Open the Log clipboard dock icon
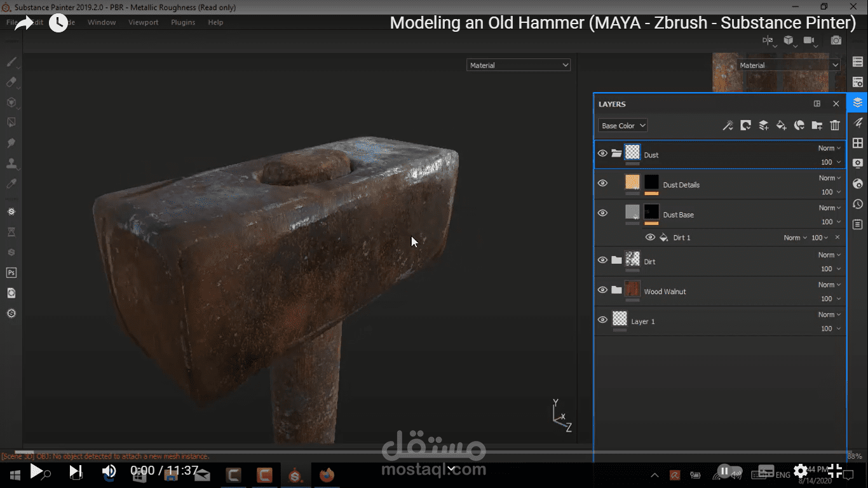 coord(858,224)
